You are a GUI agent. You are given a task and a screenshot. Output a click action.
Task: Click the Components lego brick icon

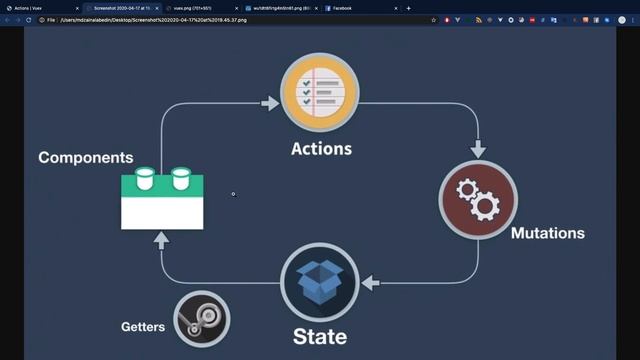click(162, 198)
